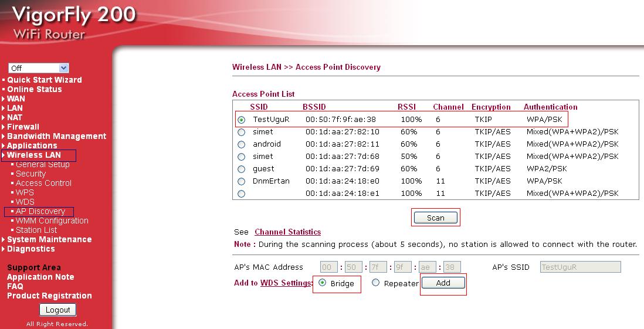The image size is (644, 329).
Task: Expand the System Maintenance menu
Action: (49, 239)
